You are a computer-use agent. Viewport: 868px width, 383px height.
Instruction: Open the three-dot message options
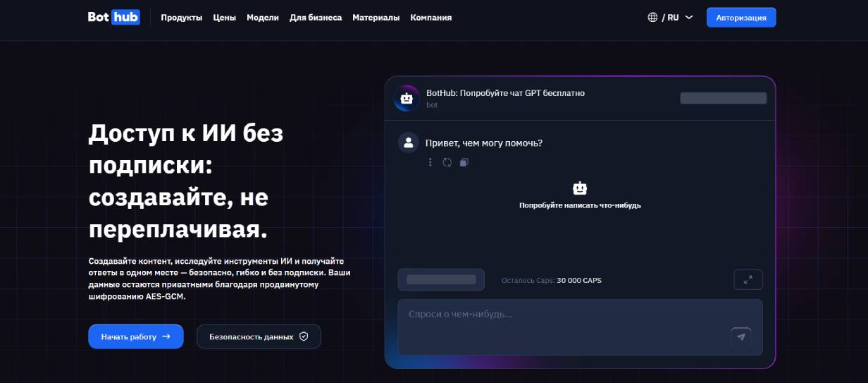point(430,162)
